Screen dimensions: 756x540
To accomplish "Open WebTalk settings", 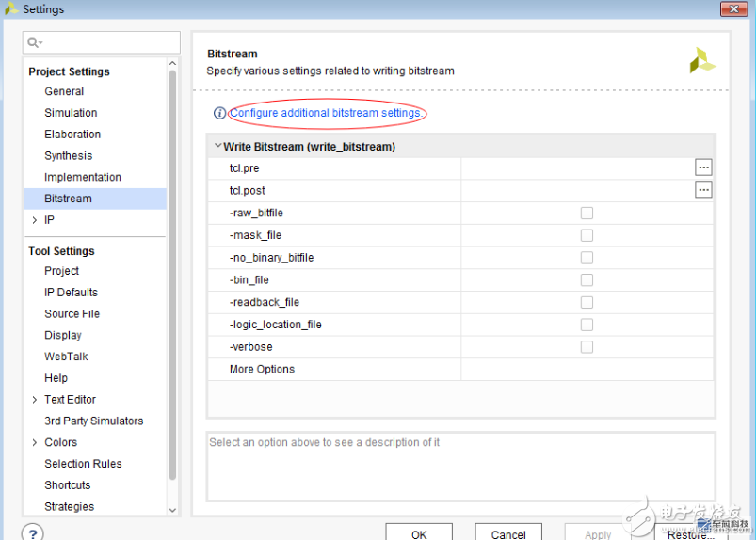I will [x=66, y=357].
